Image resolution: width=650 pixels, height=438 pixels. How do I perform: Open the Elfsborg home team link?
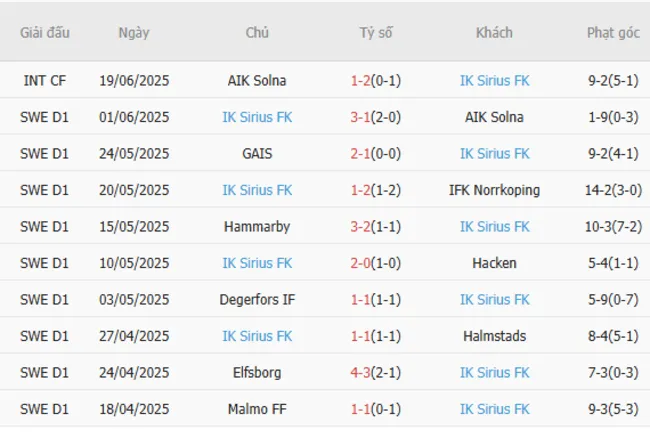click(257, 373)
